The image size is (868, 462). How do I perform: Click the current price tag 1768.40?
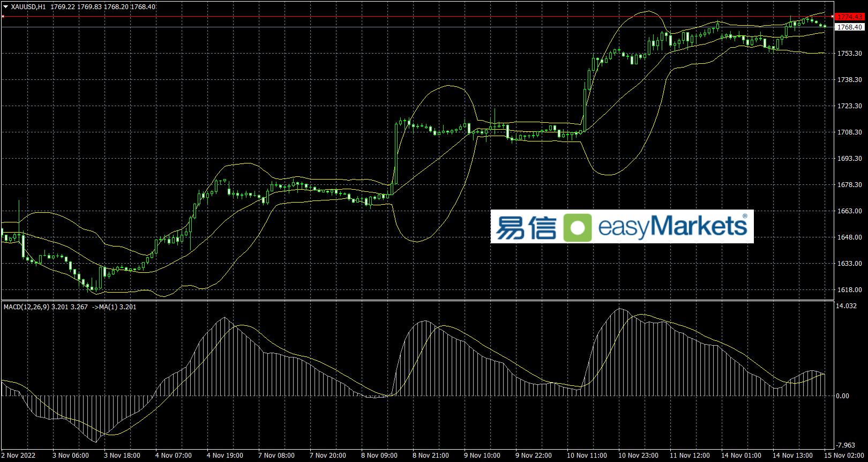click(x=850, y=27)
